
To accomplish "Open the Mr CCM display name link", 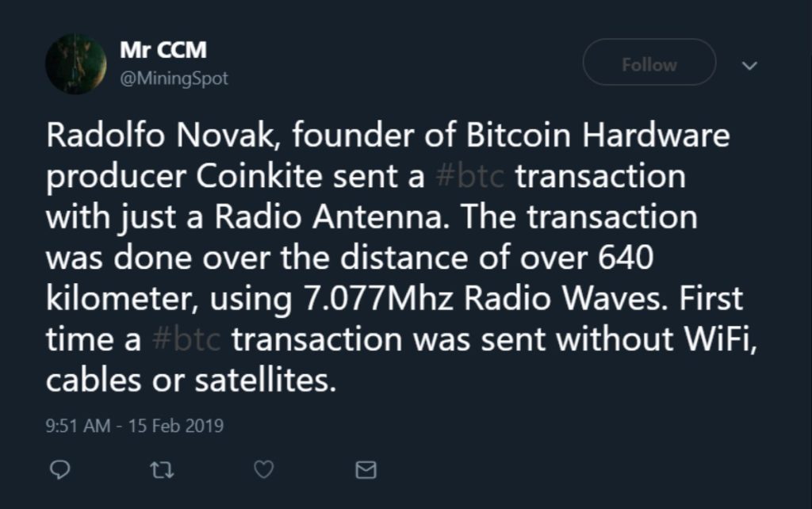I will click(x=163, y=50).
